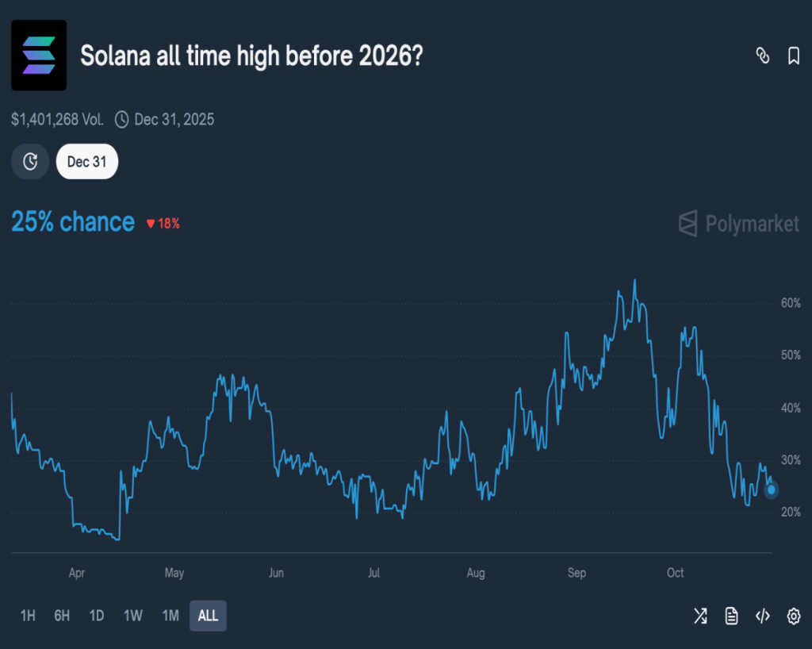This screenshot has height=649, width=812.
Task: Copy the market link via chain icon
Action: (x=762, y=56)
